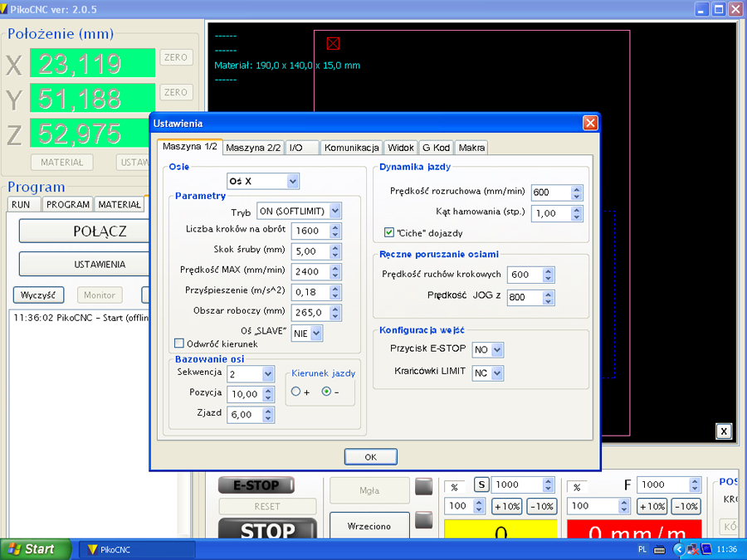747x560 pixels.
Task: Click the Mgła button
Action: [369, 490]
